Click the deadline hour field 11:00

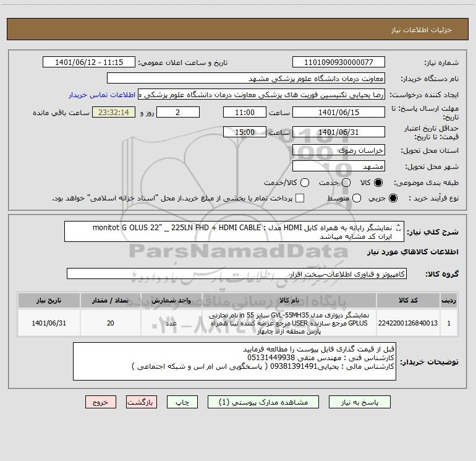[x=245, y=113]
